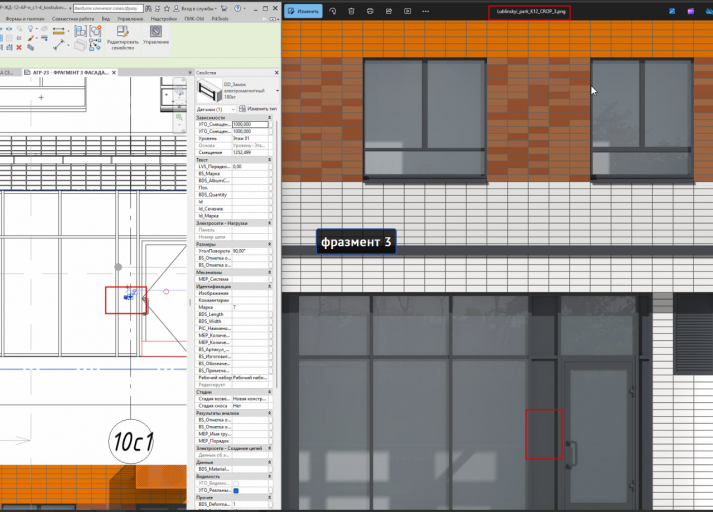The width and height of the screenshot is (713, 512).
Task: Click the family type preview thumbnail
Action: coord(209,90)
